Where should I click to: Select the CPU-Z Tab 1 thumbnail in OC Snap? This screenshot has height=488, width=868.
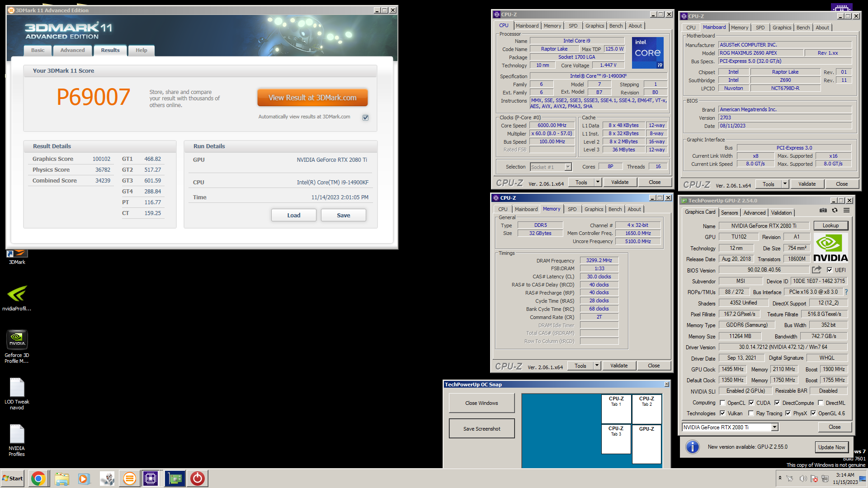(616, 409)
